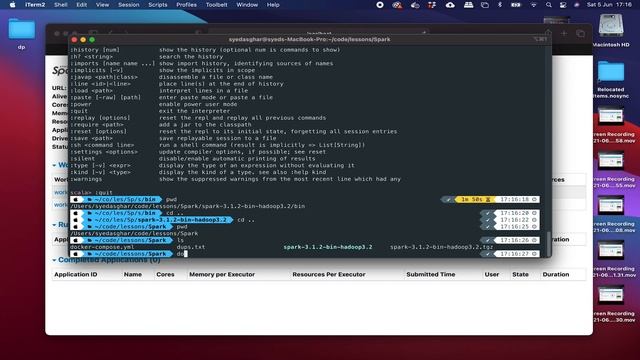640x360 pixels.
Task: Click the date and time in menu bar
Action: click(x=609, y=5)
